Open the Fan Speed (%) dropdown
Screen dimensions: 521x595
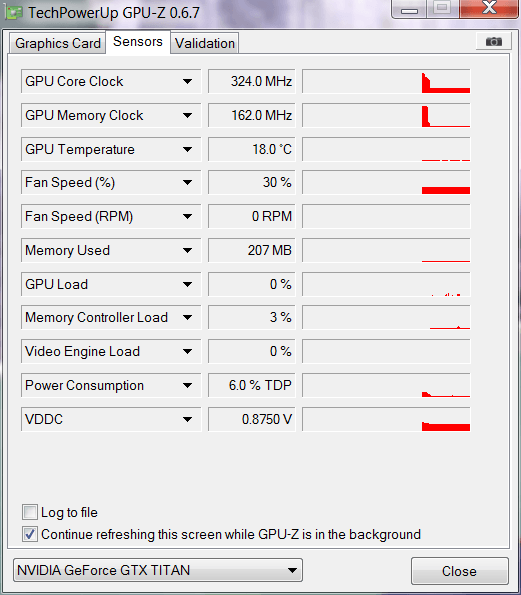tap(187, 183)
